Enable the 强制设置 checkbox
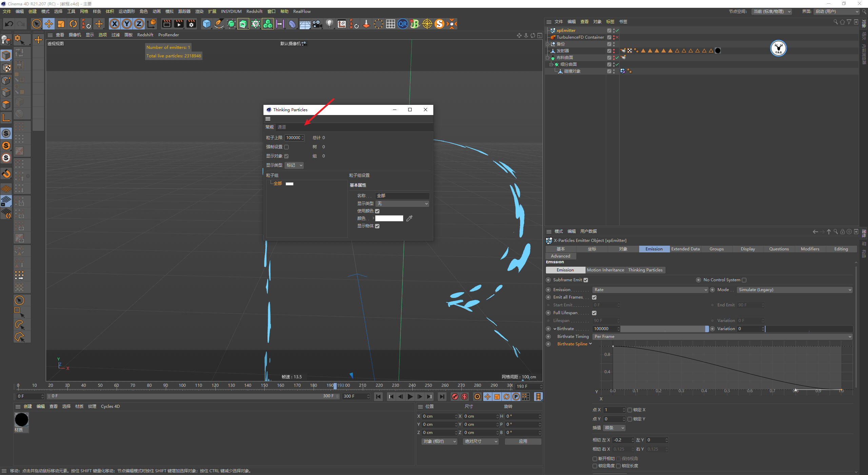The height and width of the screenshot is (475, 868). coord(287,147)
